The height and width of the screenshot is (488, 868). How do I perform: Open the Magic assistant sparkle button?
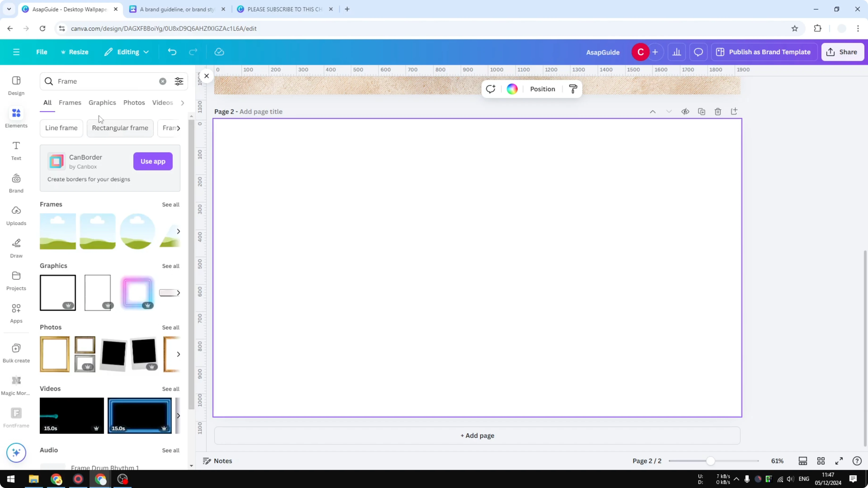pos(16,453)
